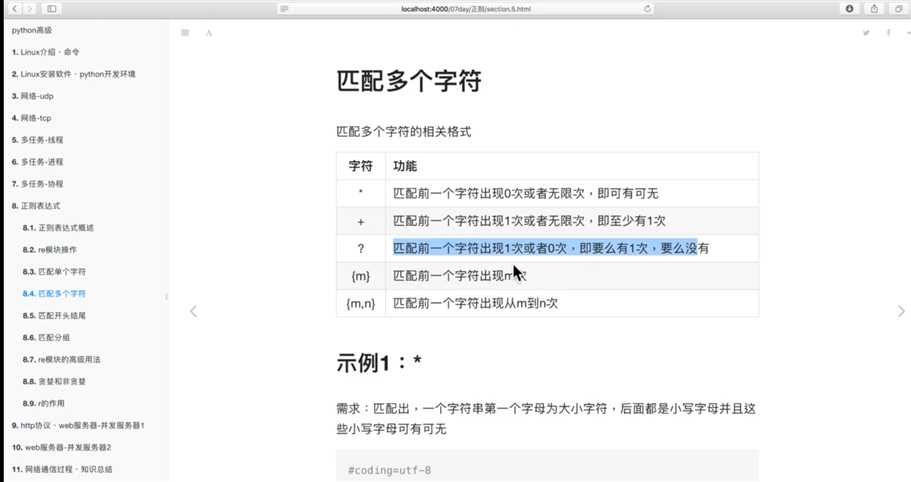This screenshot has height=482, width=911.
Task: Open chapter 10 web服务器-并发服务器2
Action: (61, 448)
